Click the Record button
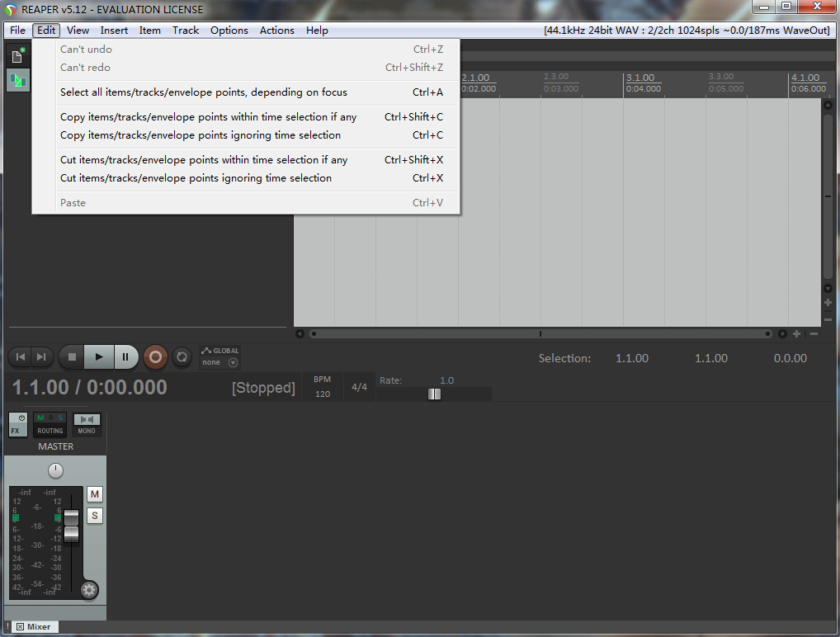Image resolution: width=840 pixels, height=637 pixels. [154, 357]
